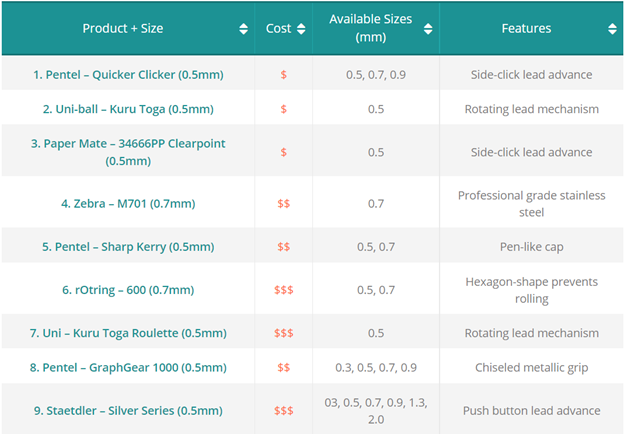
Task: Click 'Side-click lead advance' in Paper Mate row
Action: (531, 152)
